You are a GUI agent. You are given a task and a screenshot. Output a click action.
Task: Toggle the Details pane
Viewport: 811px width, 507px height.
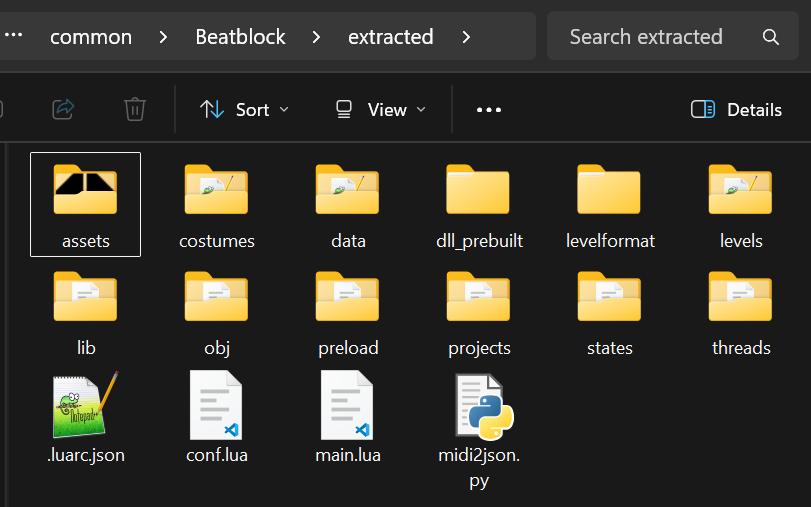click(736, 110)
